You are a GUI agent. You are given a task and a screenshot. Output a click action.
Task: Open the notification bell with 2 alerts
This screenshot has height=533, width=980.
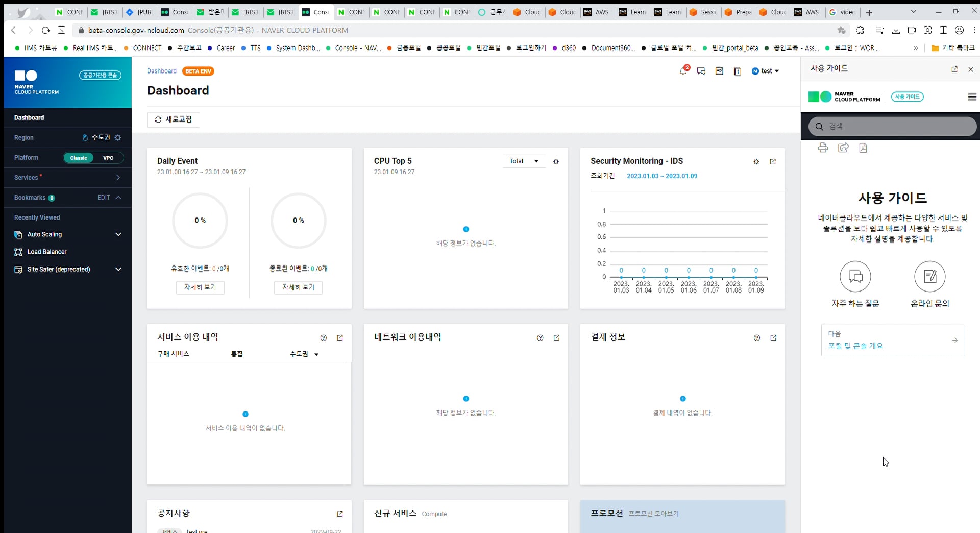[x=683, y=71]
